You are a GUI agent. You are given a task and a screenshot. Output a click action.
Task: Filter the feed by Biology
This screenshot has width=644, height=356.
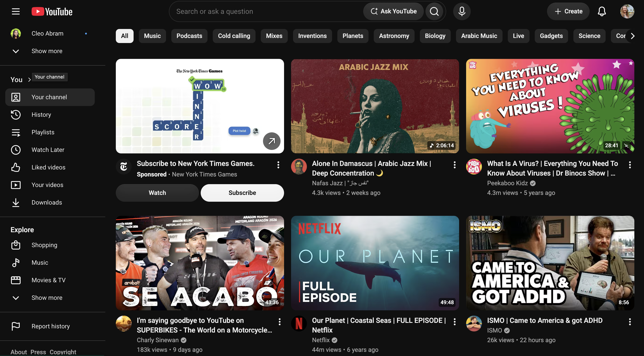pos(435,36)
